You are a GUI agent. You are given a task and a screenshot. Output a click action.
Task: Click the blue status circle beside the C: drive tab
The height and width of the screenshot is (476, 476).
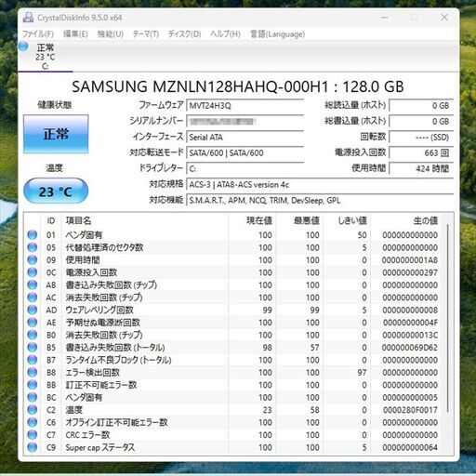click(x=23, y=46)
